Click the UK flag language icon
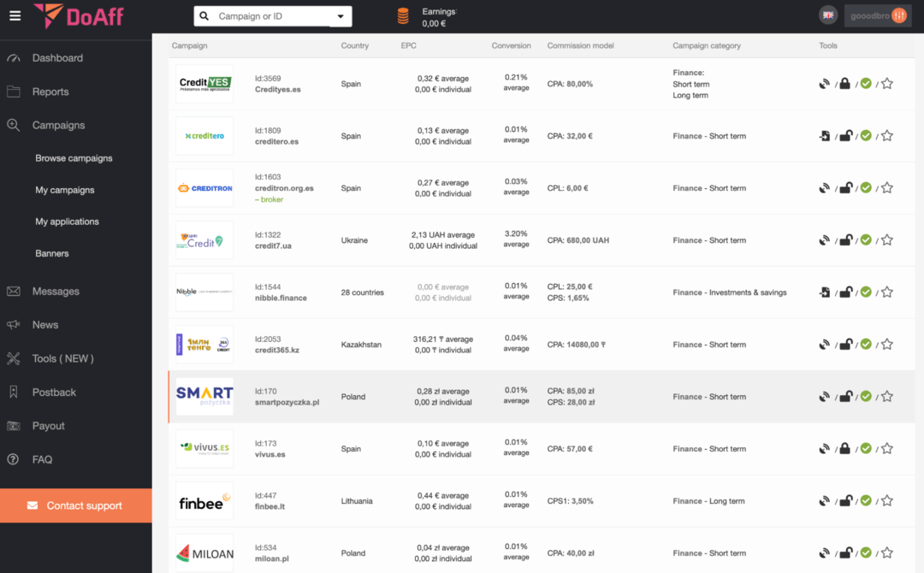Image resolution: width=924 pixels, height=573 pixels. pyautogui.click(x=827, y=15)
